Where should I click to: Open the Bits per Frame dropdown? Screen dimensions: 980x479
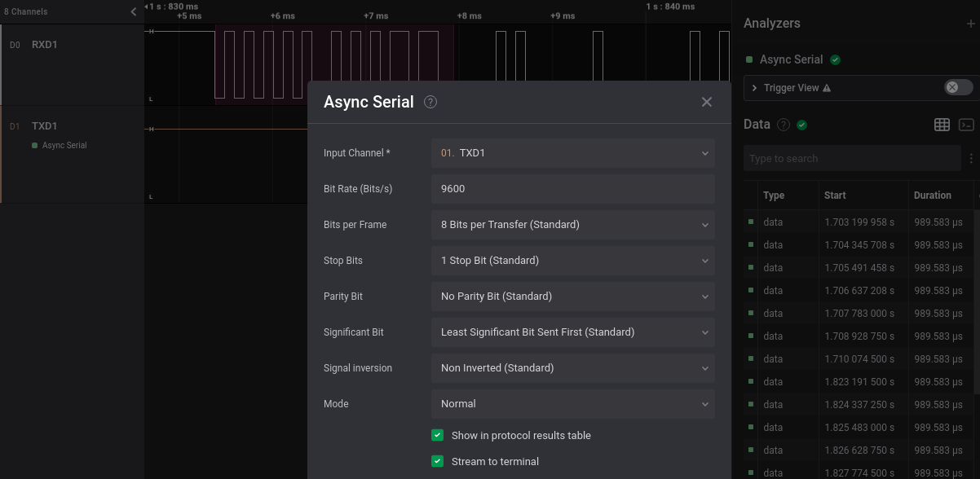[572, 224]
